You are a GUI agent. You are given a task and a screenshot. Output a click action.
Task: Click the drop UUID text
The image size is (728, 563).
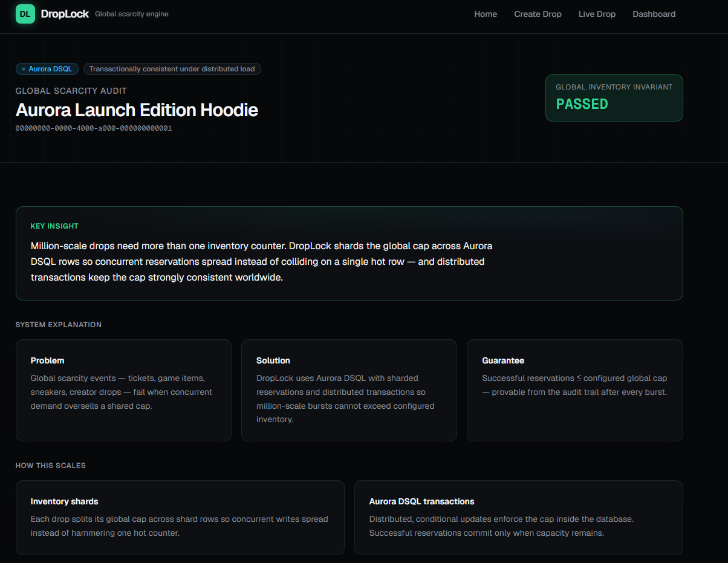pos(94,128)
